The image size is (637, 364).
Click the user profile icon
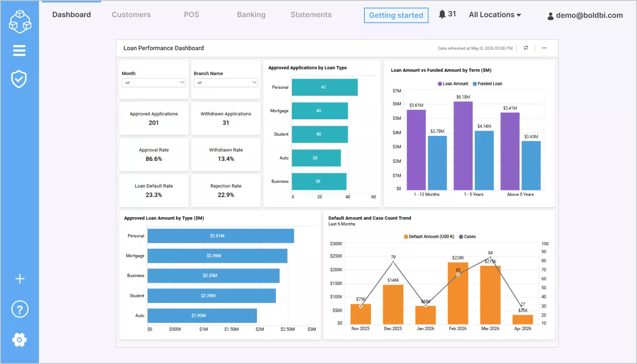(550, 16)
